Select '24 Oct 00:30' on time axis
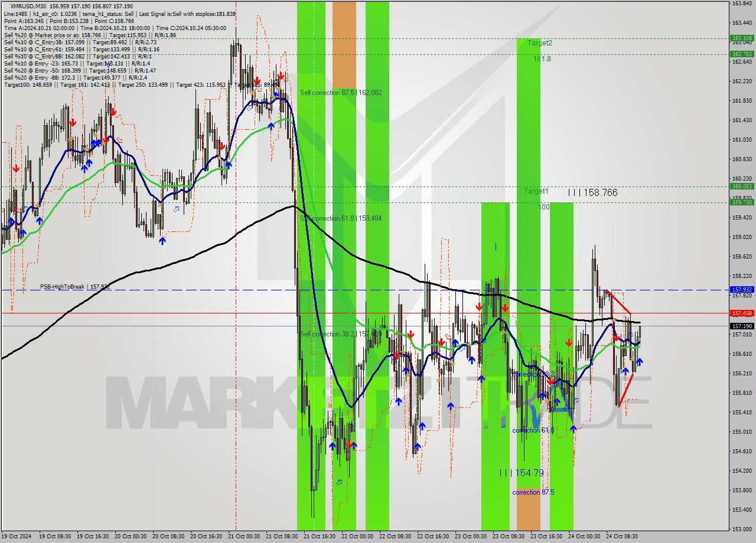756x543 pixels. [584, 537]
